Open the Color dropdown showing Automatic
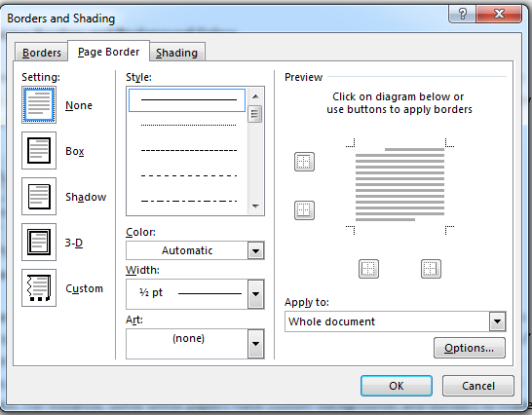This screenshot has height=415, width=532. click(195, 250)
